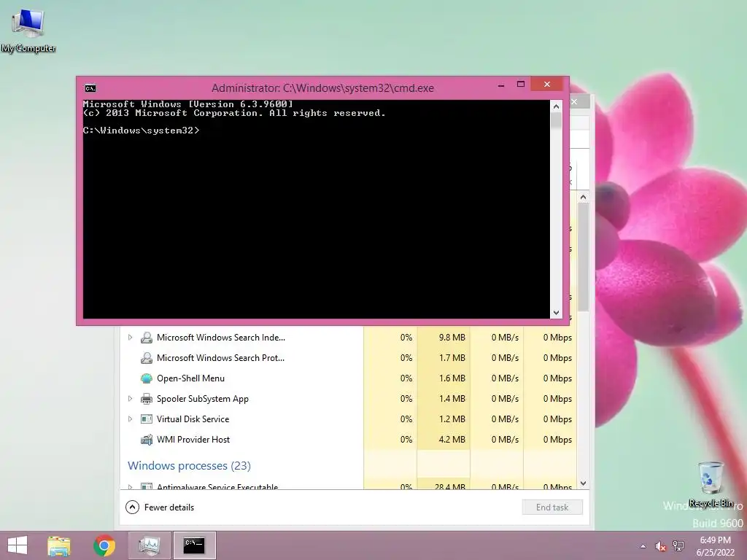Show hidden tray icons arrow
747x560 pixels.
tap(643, 546)
